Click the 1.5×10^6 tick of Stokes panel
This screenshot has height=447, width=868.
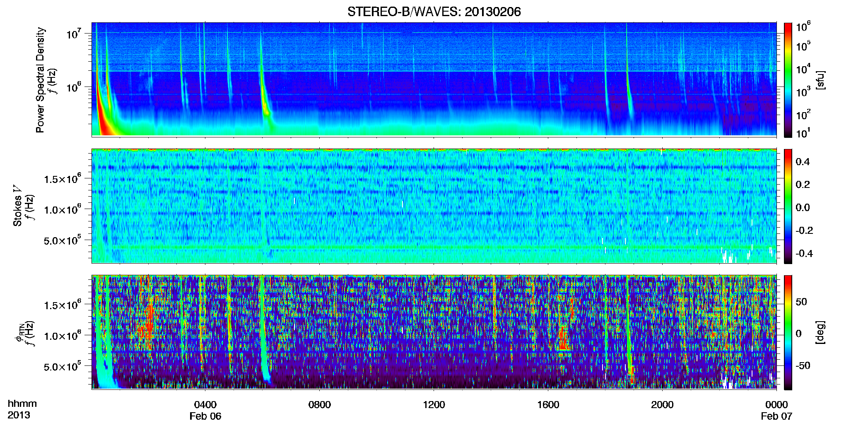tap(63, 178)
